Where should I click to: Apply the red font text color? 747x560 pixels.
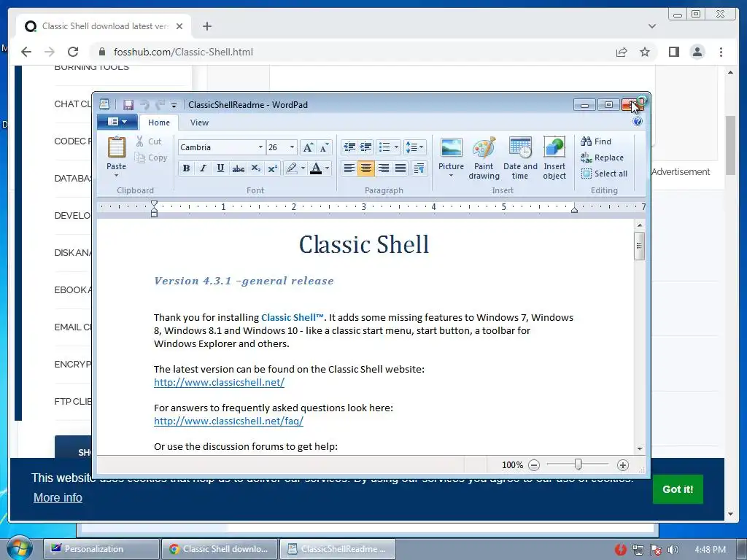pos(316,168)
